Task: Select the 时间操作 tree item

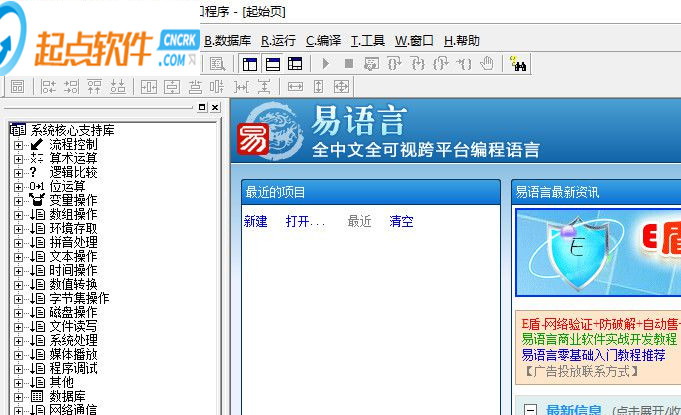Action: point(73,271)
